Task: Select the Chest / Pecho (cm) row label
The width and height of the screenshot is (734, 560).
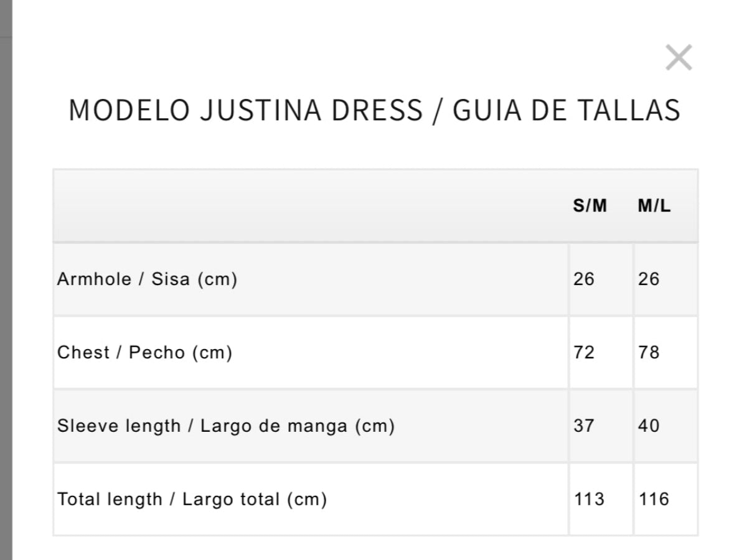Action: [x=144, y=352]
